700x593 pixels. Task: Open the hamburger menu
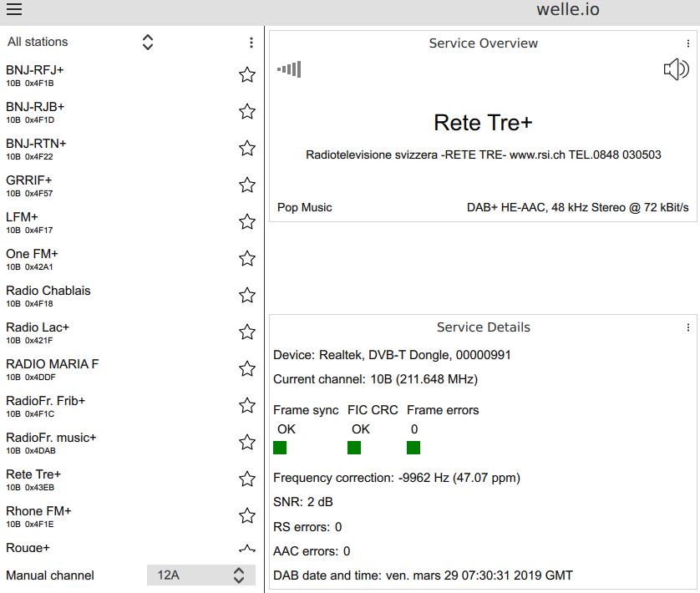point(14,9)
